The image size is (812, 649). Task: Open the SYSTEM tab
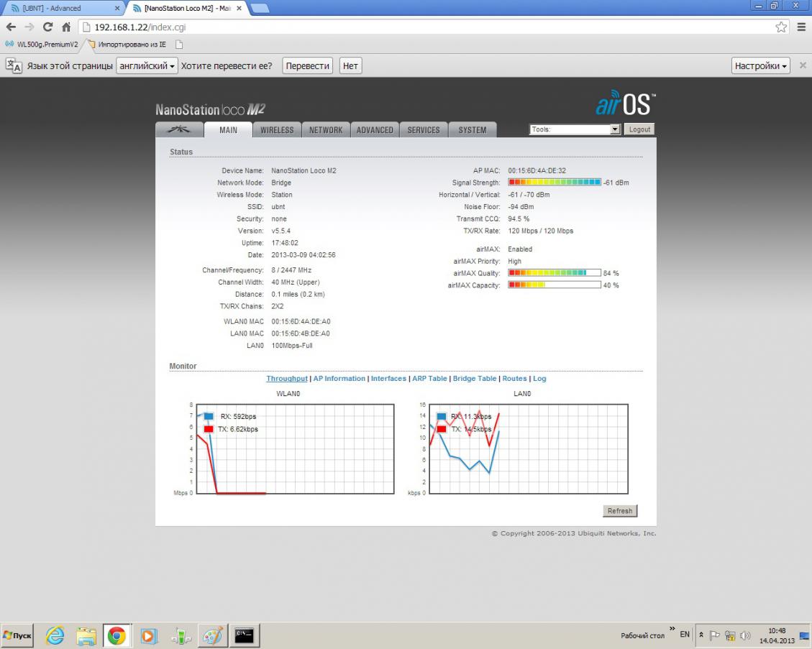click(473, 130)
